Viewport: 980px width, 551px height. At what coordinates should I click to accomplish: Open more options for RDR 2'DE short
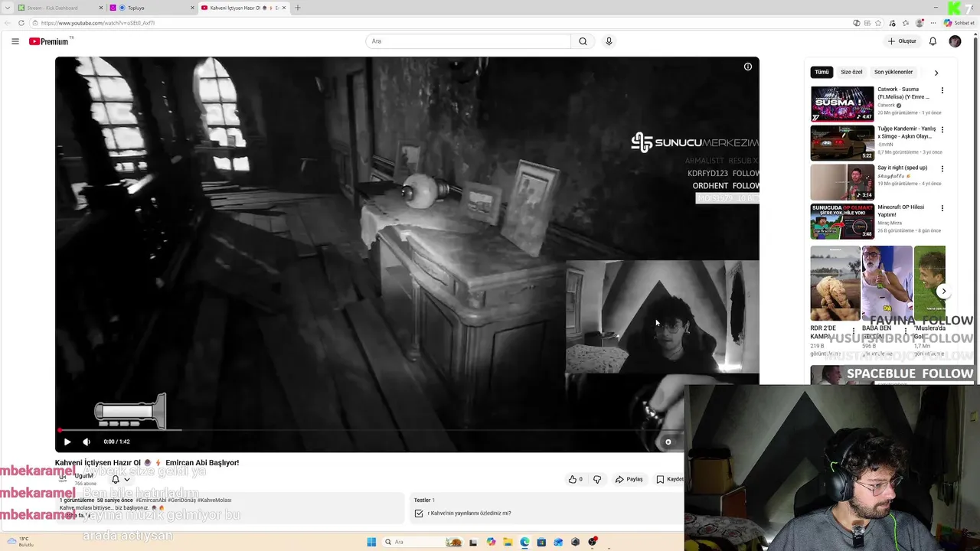pos(854,331)
